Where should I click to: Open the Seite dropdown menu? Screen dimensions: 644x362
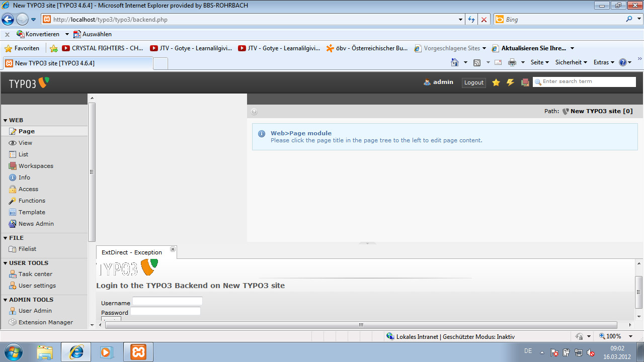pyautogui.click(x=540, y=62)
